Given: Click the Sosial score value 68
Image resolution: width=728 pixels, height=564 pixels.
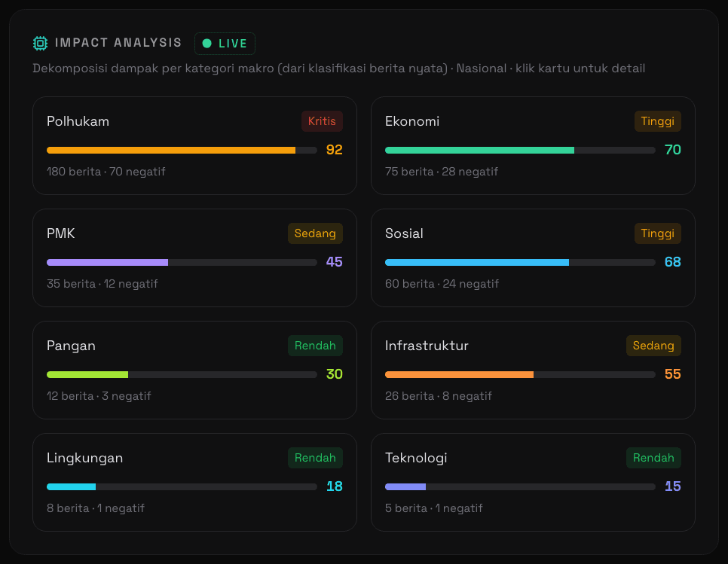Looking at the screenshot, I should pyautogui.click(x=673, y=262).
